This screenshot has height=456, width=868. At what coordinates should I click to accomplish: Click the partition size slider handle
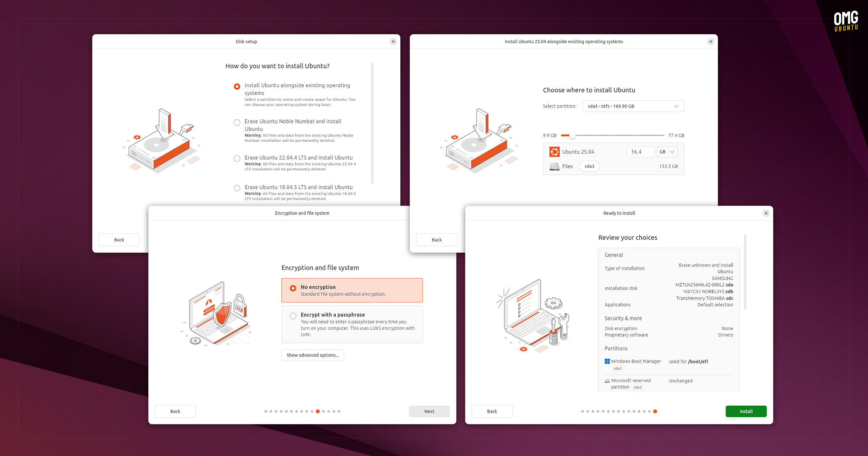pos(572,135)
